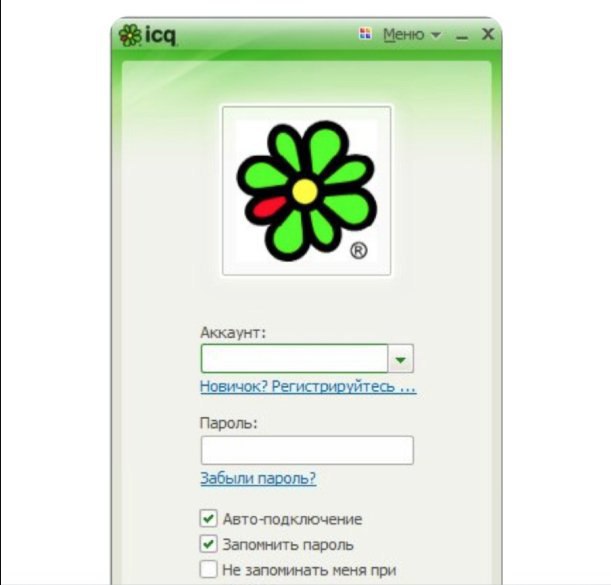Follow the Забыли пароль? link
The width and height of the screenshot is (611, 585).
[258, 478]
